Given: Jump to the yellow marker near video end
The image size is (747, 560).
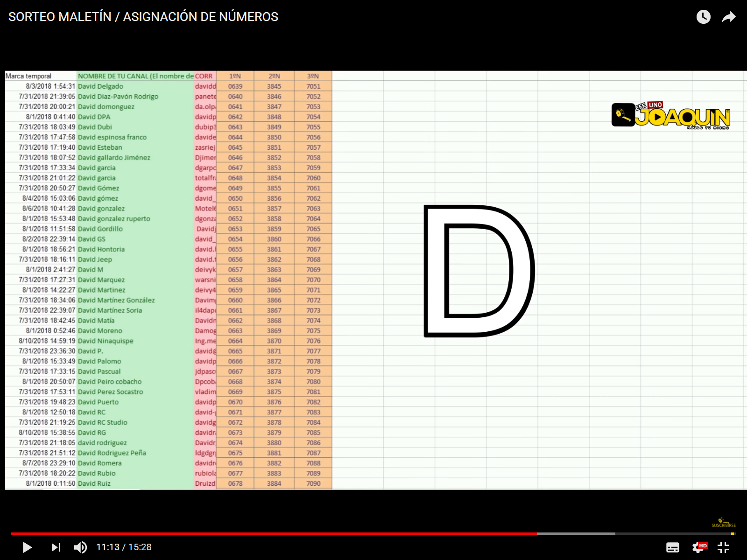Looking at the screenshot, I should 733,533.
